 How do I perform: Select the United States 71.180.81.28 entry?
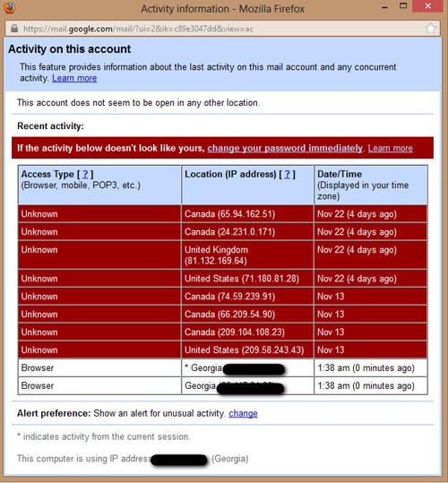[x=248, y=279]
